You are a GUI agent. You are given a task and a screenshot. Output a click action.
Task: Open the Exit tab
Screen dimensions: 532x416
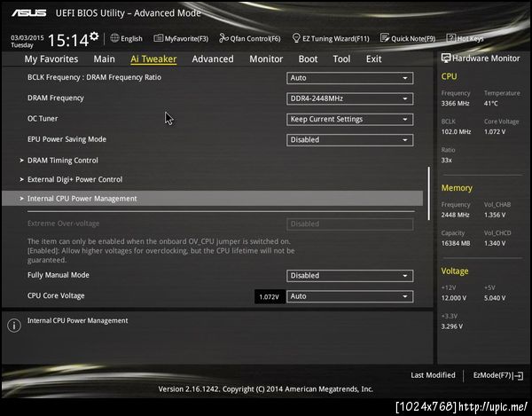tap(374, 59)
